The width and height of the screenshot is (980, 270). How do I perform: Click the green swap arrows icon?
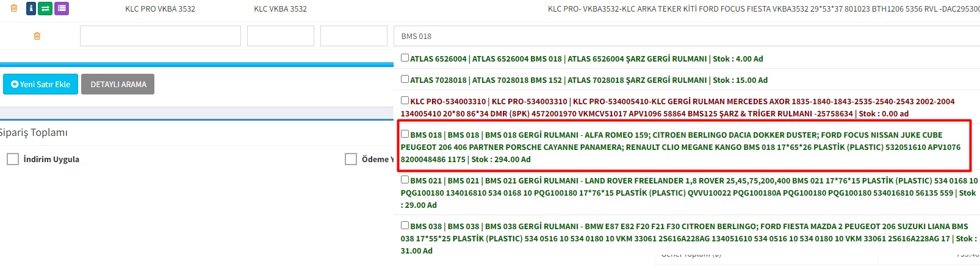45,9
